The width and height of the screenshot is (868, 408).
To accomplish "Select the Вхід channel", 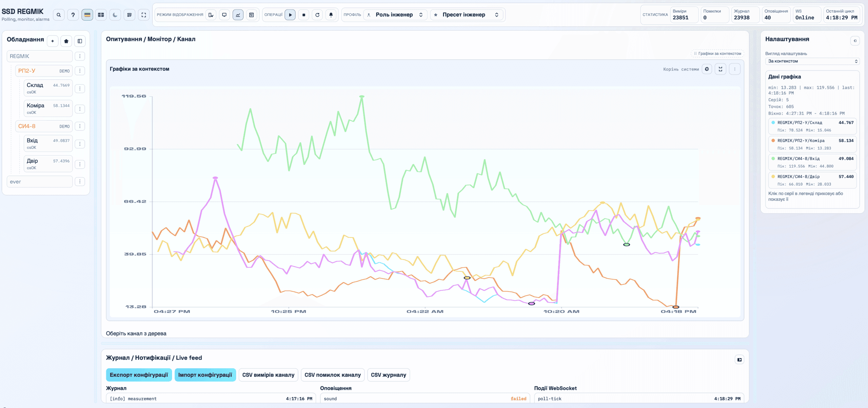I will [x=48, y=143].
